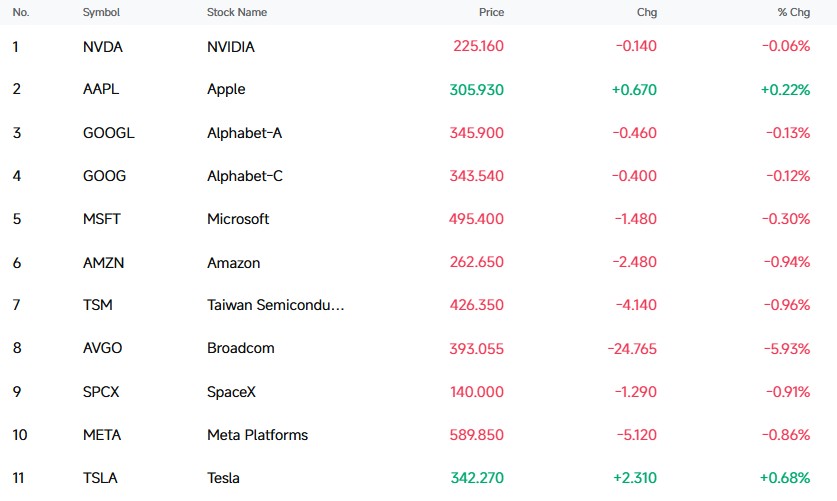837x501 pixels.
Task: Click the Amazon stock name
Action: point(233,263)
